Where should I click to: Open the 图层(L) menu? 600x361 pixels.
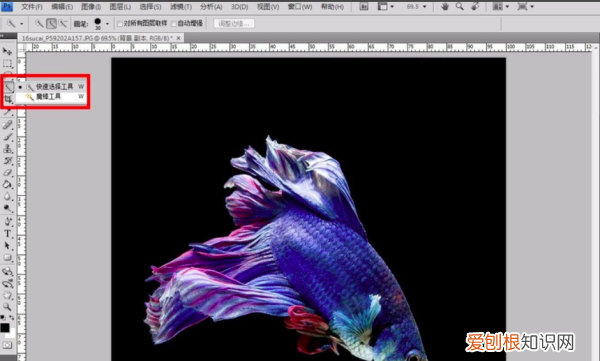[120, 7]
